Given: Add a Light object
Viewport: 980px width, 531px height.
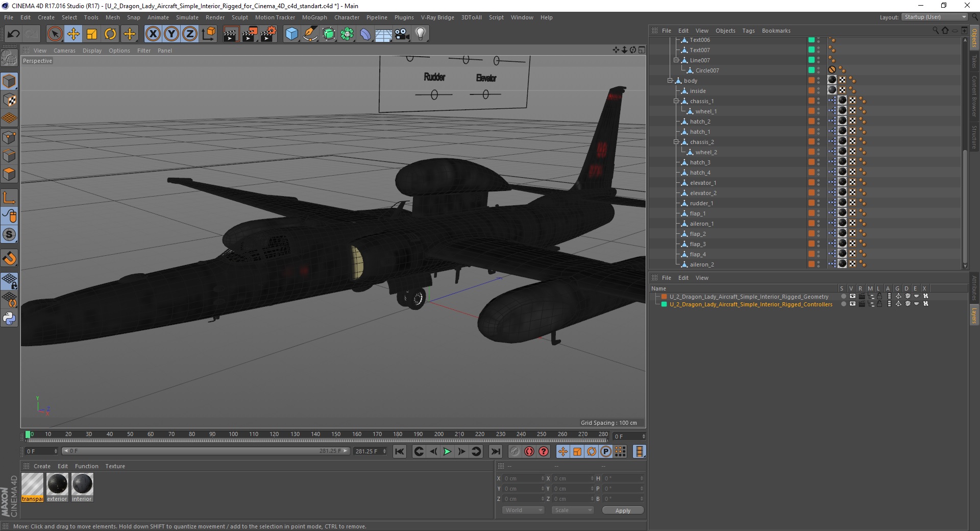Looking at the screenshot, I should (421, 34).
